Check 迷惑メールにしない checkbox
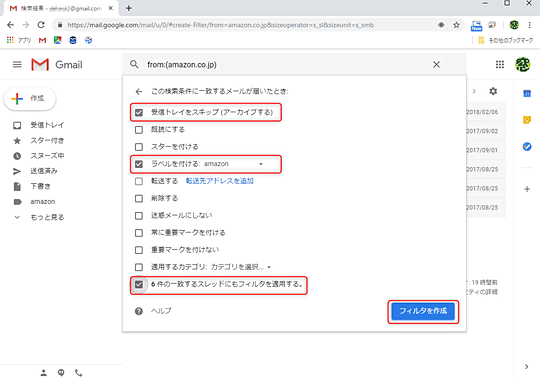 (x=139, y=216)
